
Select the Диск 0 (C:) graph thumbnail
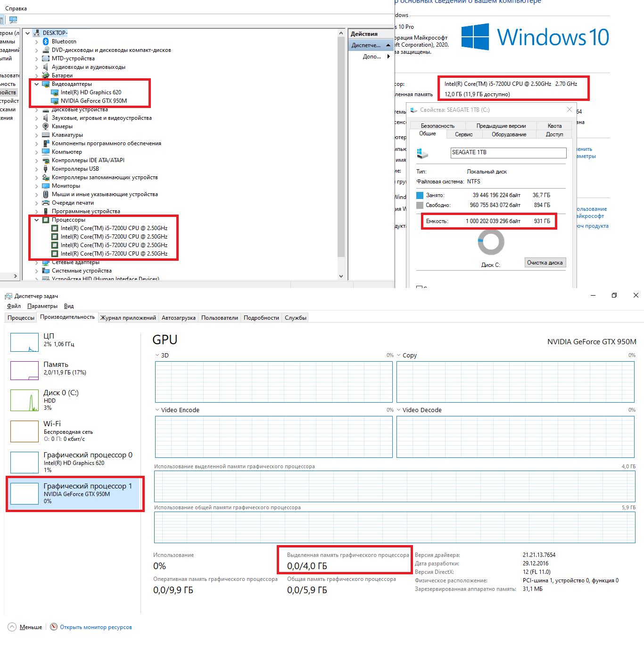point(25,400)
